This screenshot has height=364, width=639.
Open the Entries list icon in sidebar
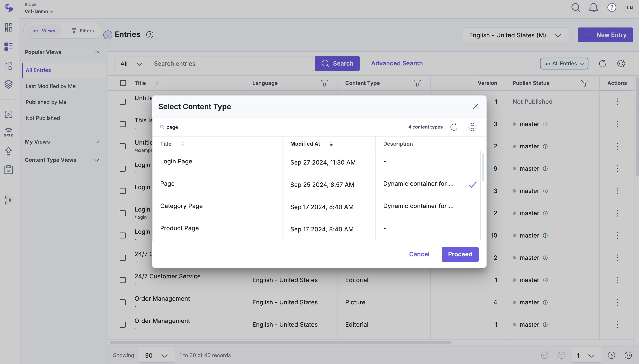(9, 46)
